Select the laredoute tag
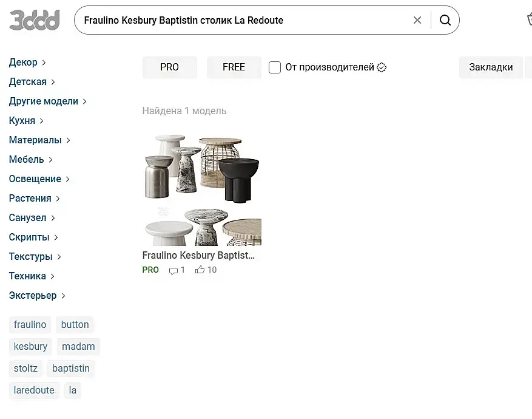The height and width of the screenshot is (419, 532). click(x=34, y=390)
